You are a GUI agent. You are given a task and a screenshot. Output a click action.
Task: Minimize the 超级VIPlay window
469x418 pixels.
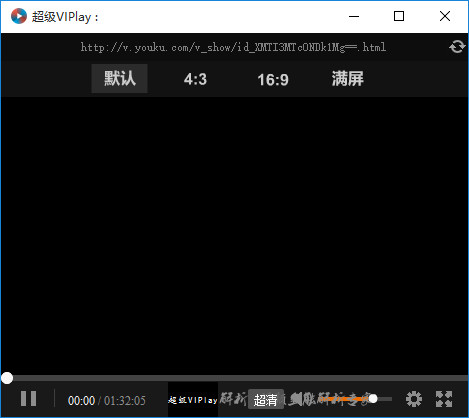tap(354, 16)
